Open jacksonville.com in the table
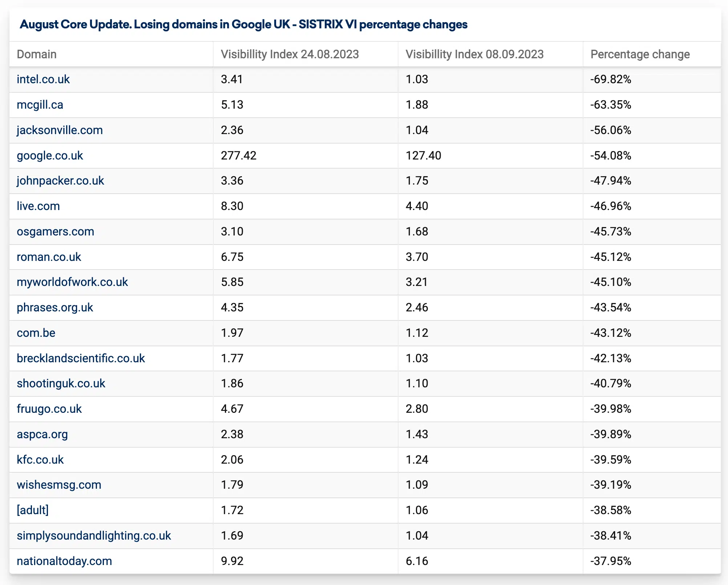Image resolution: width=728 pixels, height=585 pixels. [x=60, y=130]
